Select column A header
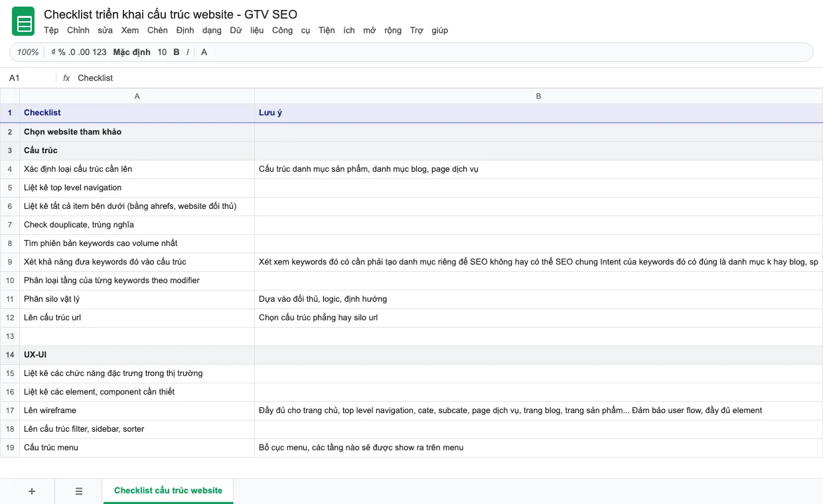The width and height of the screenshot is (823, 504). [x=137, y=96]
